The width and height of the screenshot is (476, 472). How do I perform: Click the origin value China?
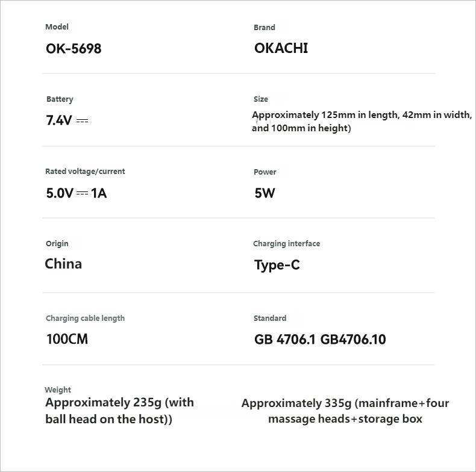pos(63,264)
